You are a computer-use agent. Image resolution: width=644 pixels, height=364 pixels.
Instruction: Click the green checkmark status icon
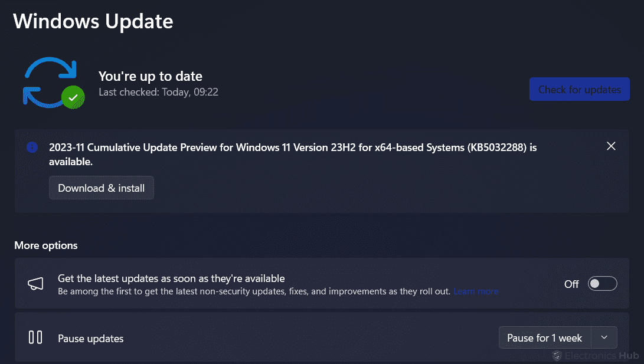point(73,97)
